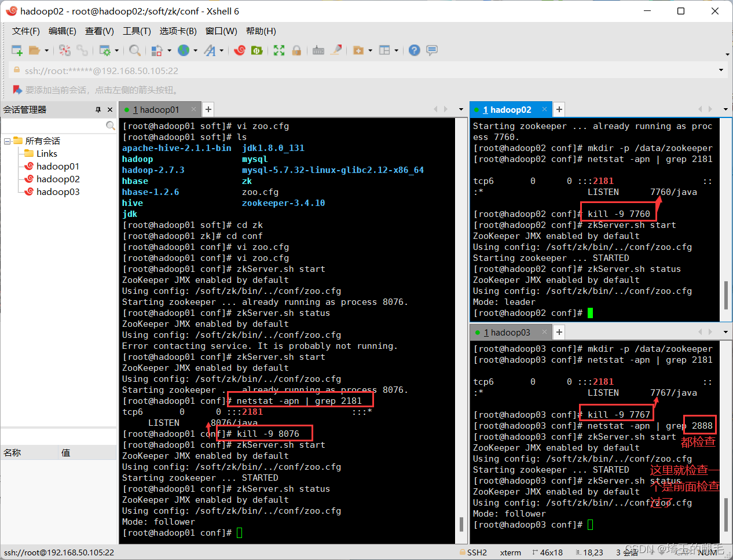Lock the screen using the padlock icon
The height and width of the screenshot is (560, 733).
point(296,50)
